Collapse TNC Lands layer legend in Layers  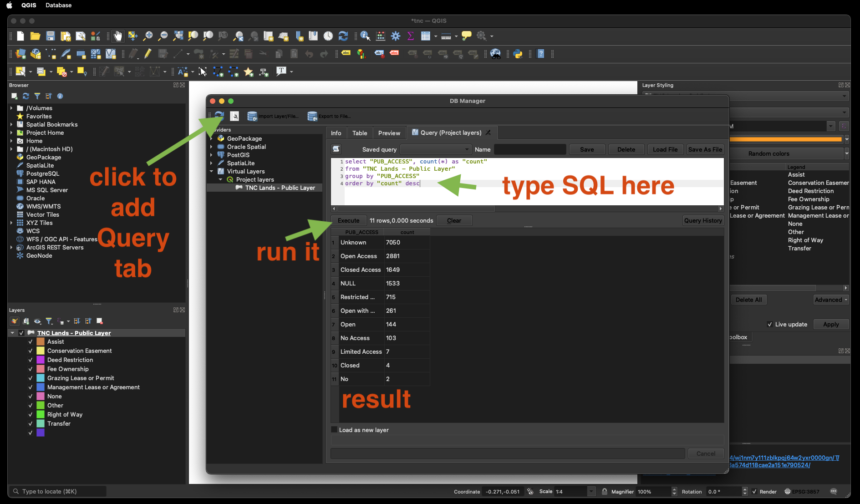12,333
